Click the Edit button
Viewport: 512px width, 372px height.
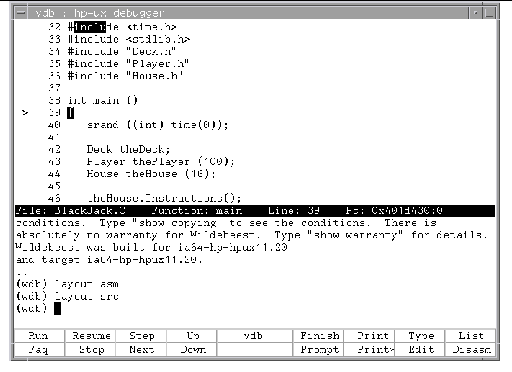click(x=420, y=350)
